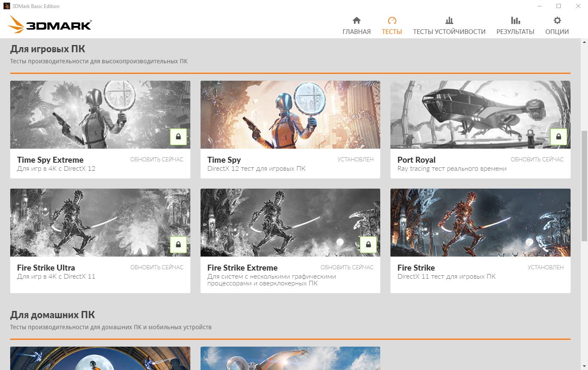Click the 3DMark app icon in the title bar
The image size is (588, 370).
point(6,6)
